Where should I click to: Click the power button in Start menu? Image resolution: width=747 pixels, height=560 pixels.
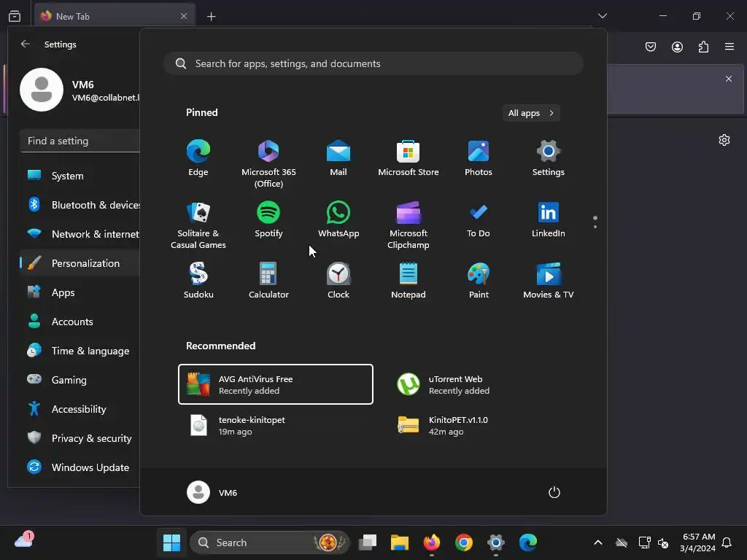(554, 492)
